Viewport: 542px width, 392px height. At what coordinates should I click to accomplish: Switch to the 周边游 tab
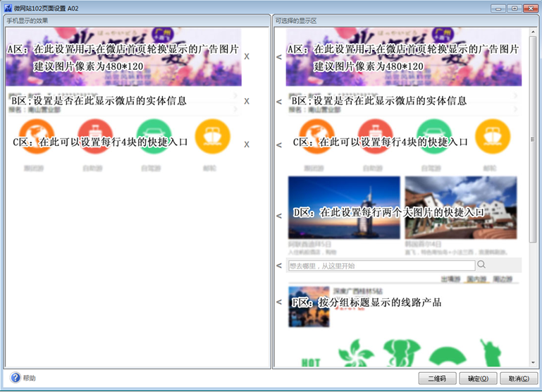[x=503, y=279]
